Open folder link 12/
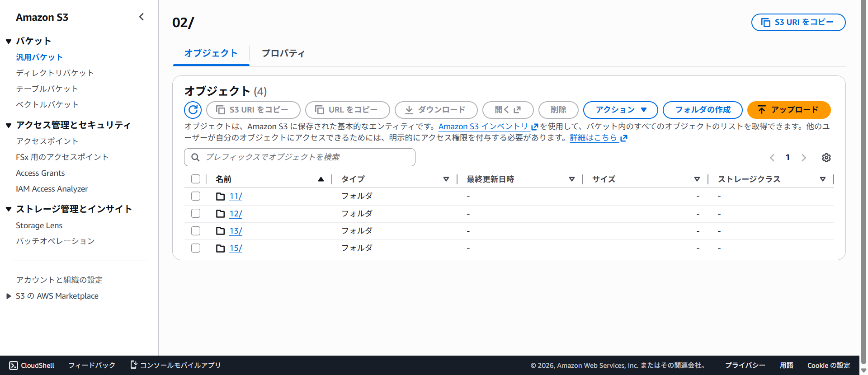The height and width of the screenshot is (375, 868). point(236,214)
